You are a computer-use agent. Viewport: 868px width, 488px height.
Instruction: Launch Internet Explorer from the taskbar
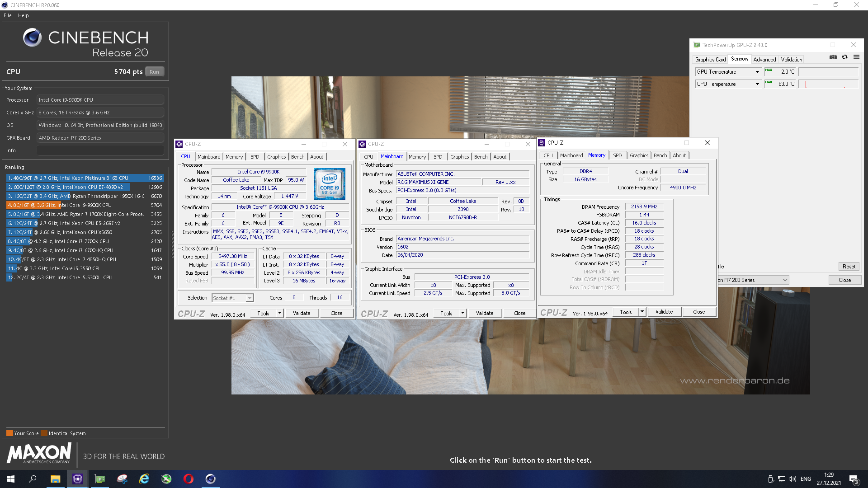(x=144, y=479)
